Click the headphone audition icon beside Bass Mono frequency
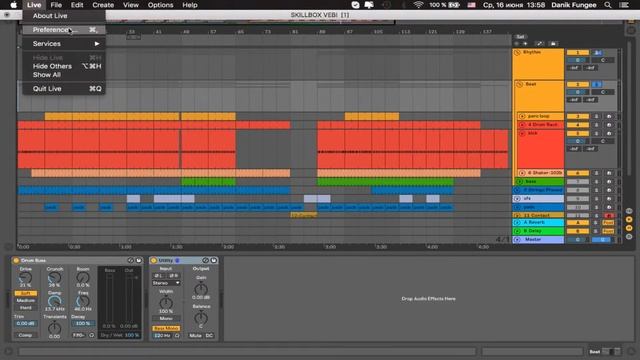This screenshot has height=360, width=640. point(177,336)
